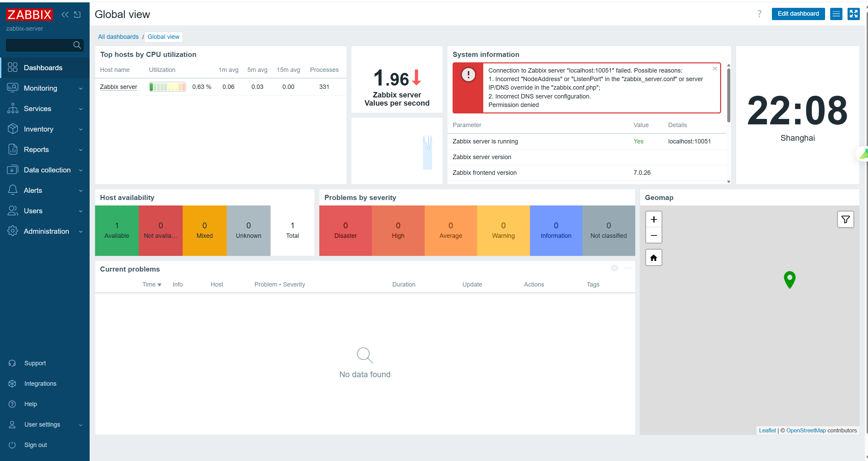868x461 pixels.
Task: Click the Reports chart icon
Action: point(13,149)
